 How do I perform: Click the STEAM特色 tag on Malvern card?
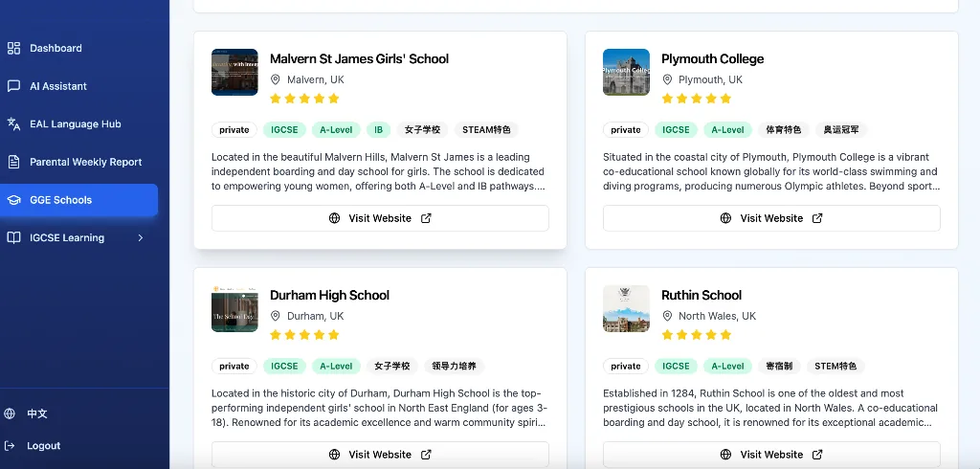486,130
